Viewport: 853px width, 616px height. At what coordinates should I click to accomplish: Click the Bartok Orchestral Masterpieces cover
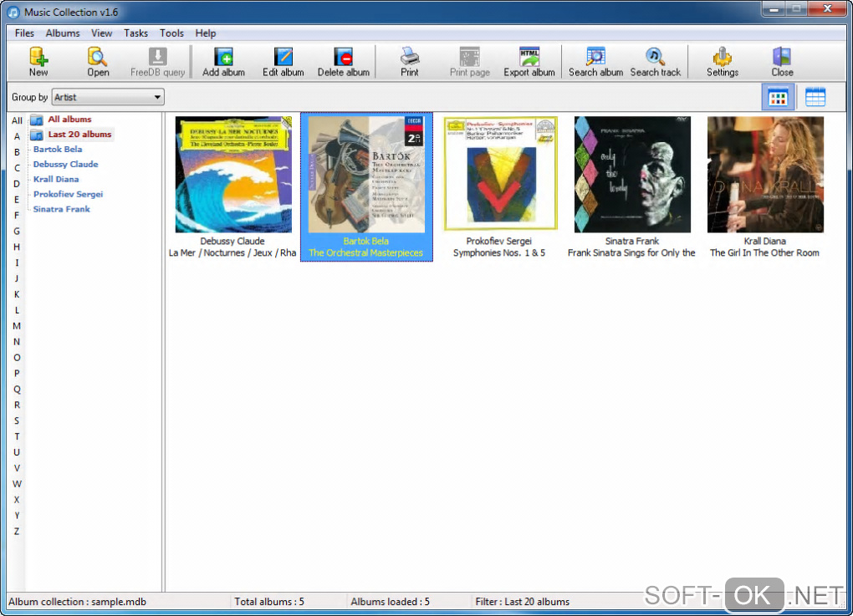tap(366, 175)
